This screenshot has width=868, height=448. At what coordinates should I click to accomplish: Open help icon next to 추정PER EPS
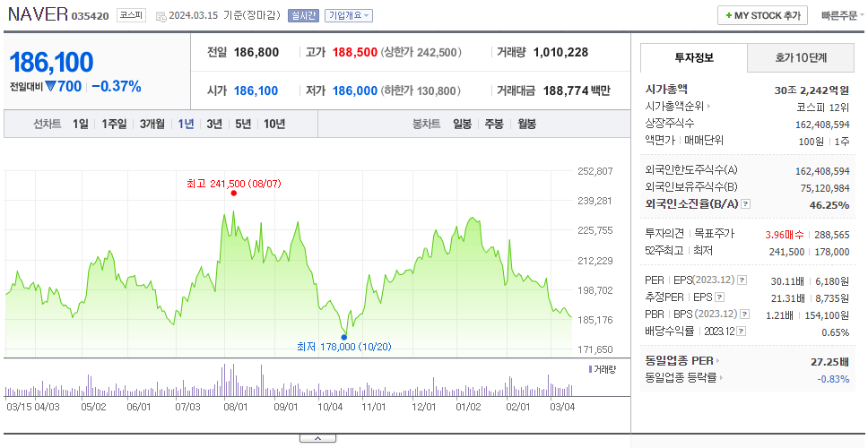click(719, 297)
